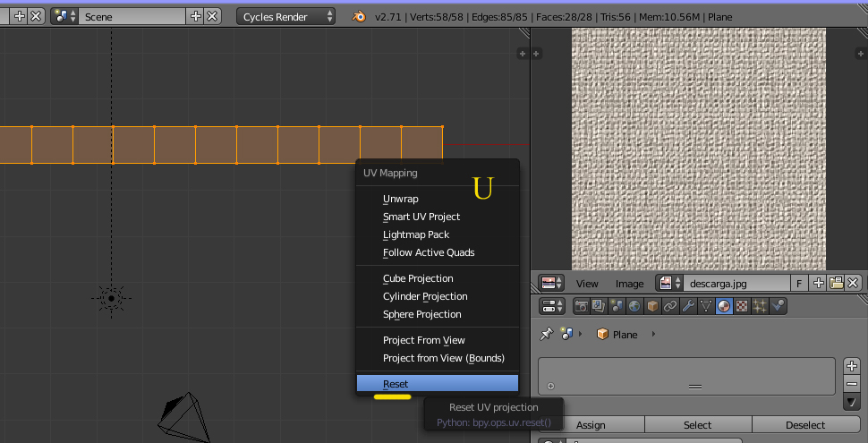Open the Particles sparkle tab

(x=760, y=306)
